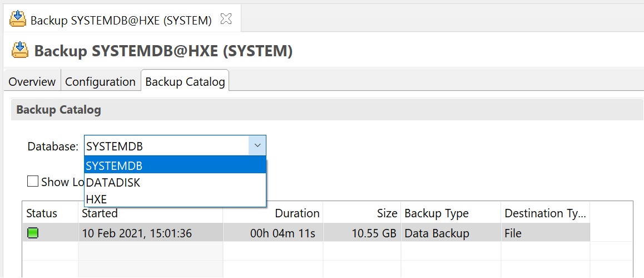The image size is (644, 278).
Task: Switch to the Overview tab
Action: coord(32,82)
